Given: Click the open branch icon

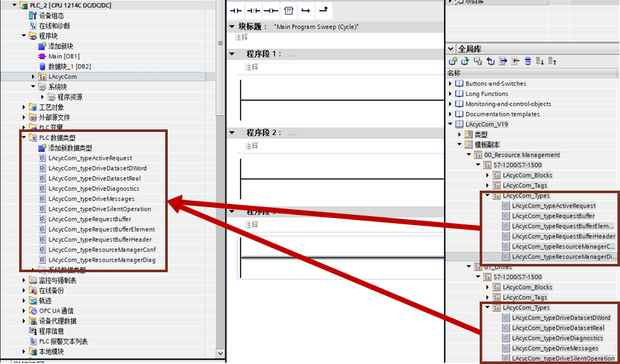Looking at the screenshot, I should (x=306, y=10).
